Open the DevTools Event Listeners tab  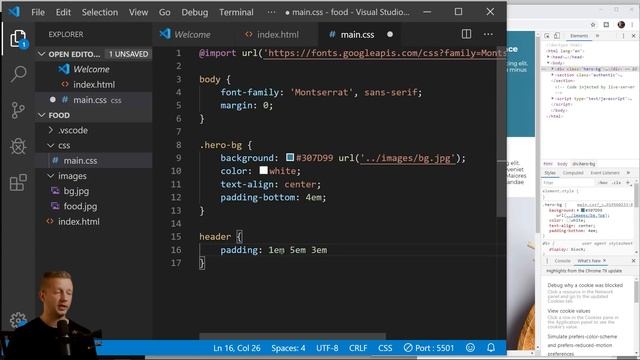point(605,173)
